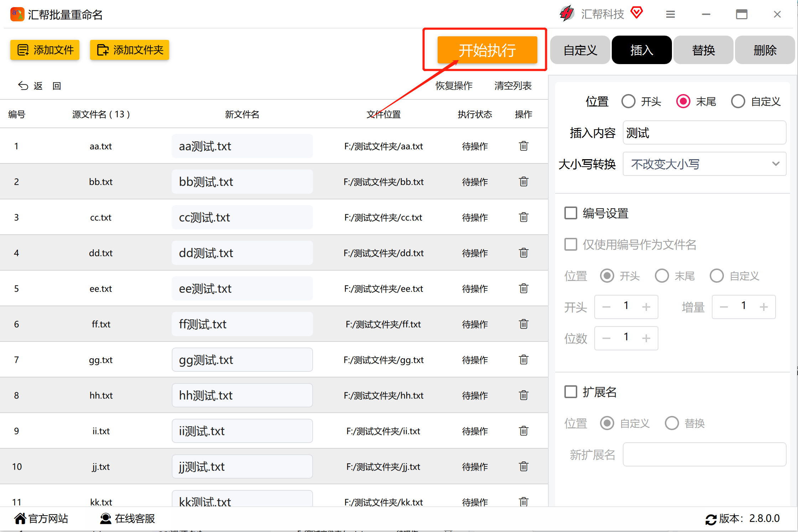Edit new filename hh测试.txt field
The image size is (798, 532).
tap(242, 395)
